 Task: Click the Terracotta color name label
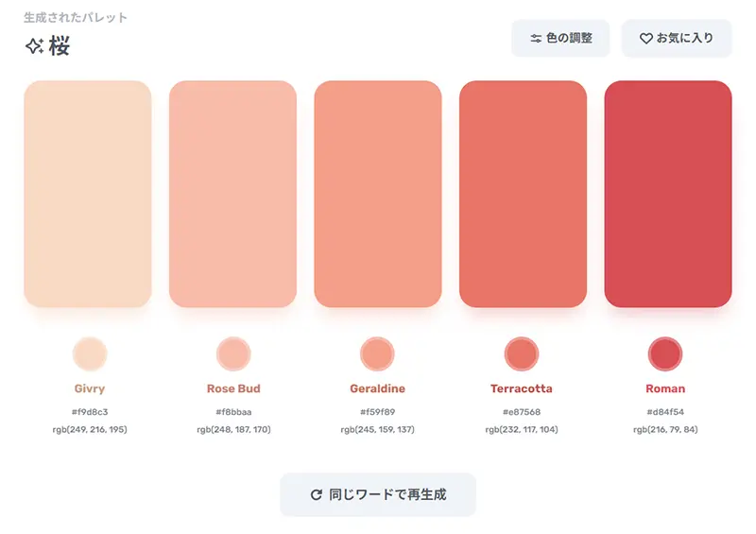pos(522,388)
